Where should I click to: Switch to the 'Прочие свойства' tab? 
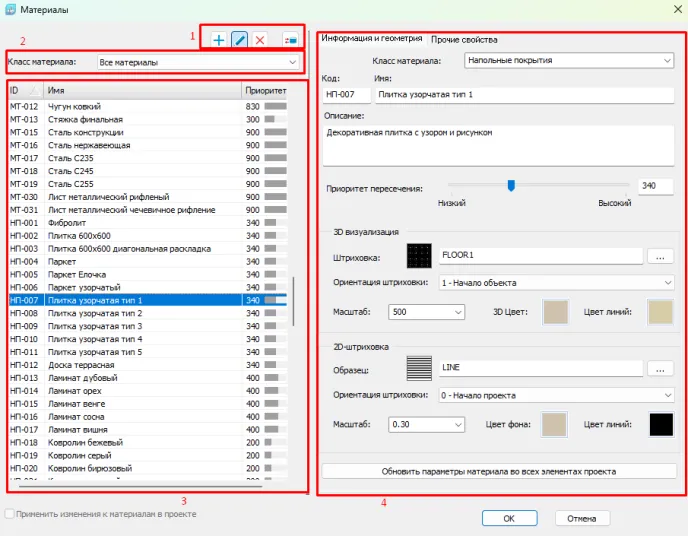point(464,40)
